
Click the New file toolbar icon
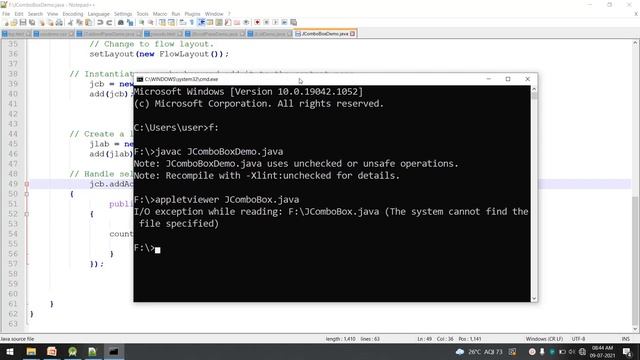[x=7, y=22]
